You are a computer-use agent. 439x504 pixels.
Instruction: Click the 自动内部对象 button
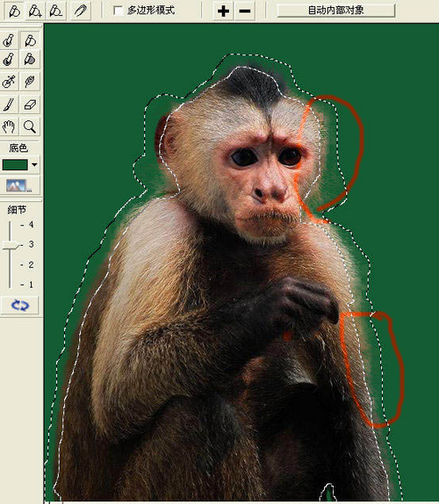[336, 11]
